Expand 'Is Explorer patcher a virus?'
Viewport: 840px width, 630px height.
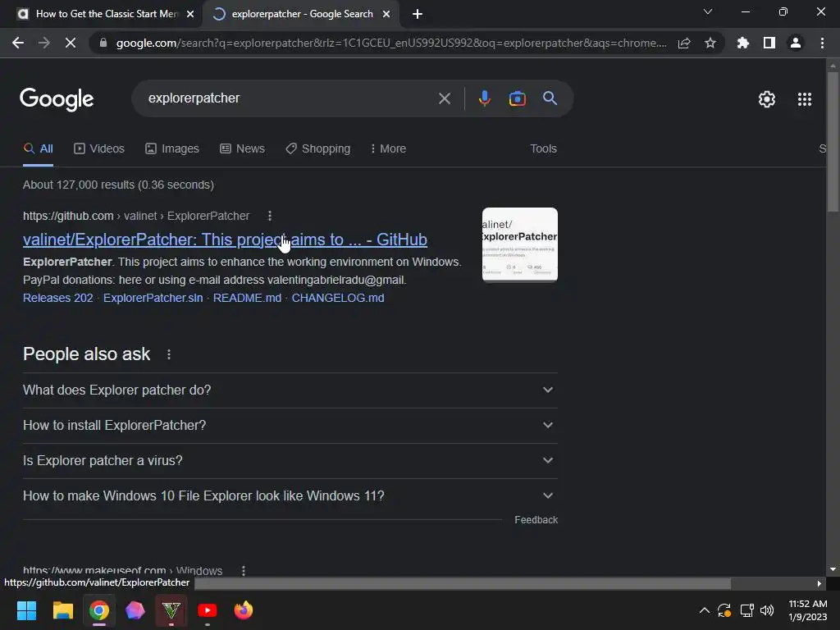[x=290, y=461]
